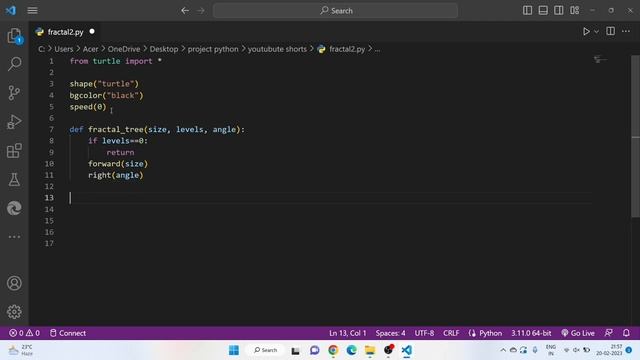Show additional views via the activity bar ellipsis
The height and width of the screenshot is (360, 640).
coord(14,237)
